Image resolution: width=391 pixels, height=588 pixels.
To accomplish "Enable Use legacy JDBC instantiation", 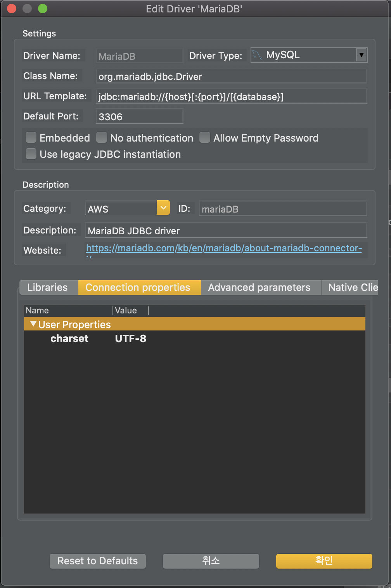I will 31,154.
